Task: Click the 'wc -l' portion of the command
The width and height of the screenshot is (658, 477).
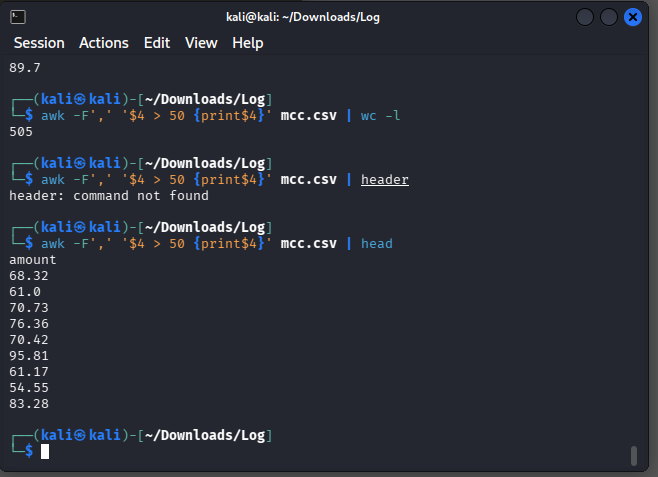Action: pos(380,115)
